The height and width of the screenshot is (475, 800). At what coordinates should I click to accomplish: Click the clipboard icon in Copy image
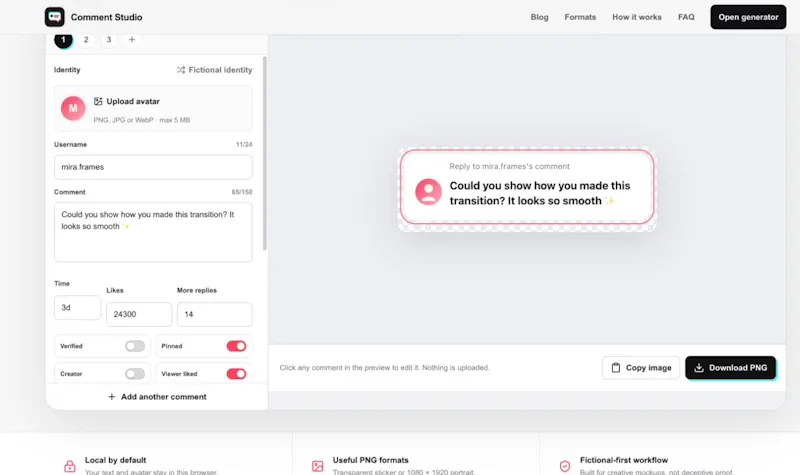pos(616,368)
